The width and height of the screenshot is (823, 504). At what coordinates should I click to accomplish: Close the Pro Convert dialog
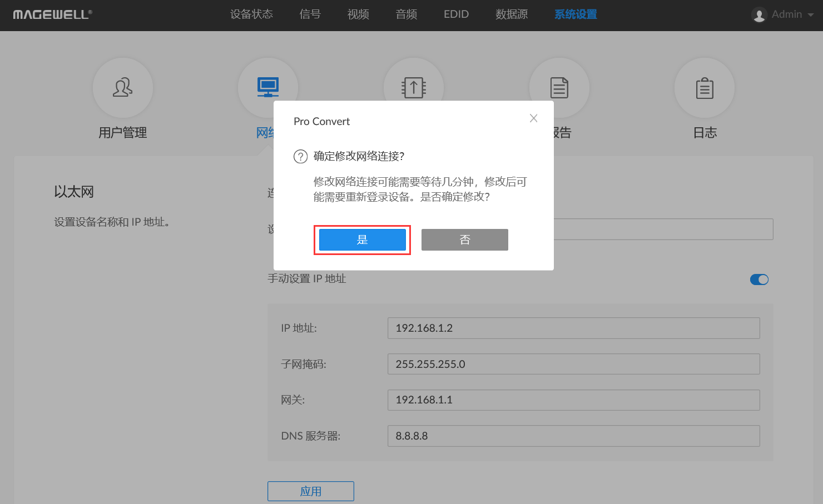point(533,118)
